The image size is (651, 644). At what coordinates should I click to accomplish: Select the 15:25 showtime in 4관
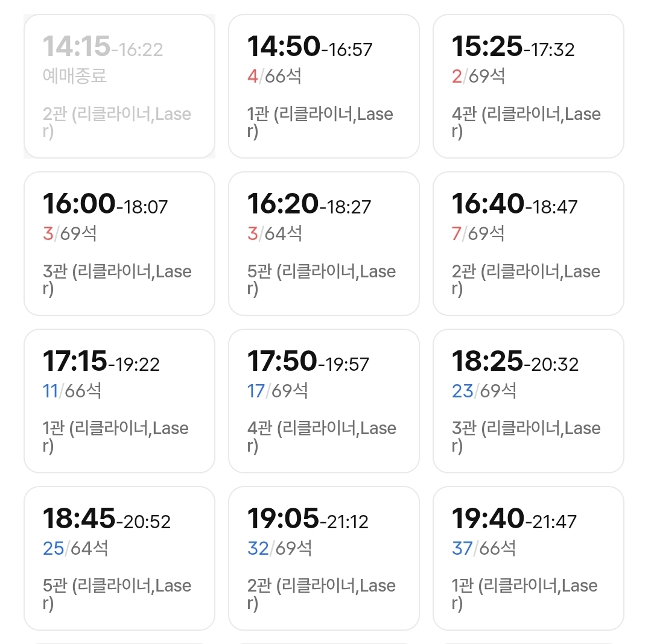tap(529, 86)
